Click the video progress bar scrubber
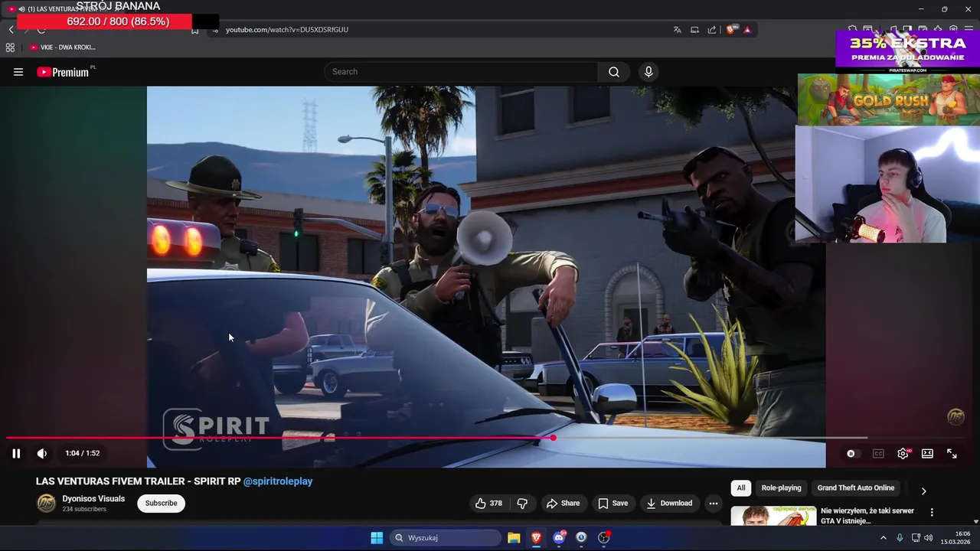 coord(553,438)
